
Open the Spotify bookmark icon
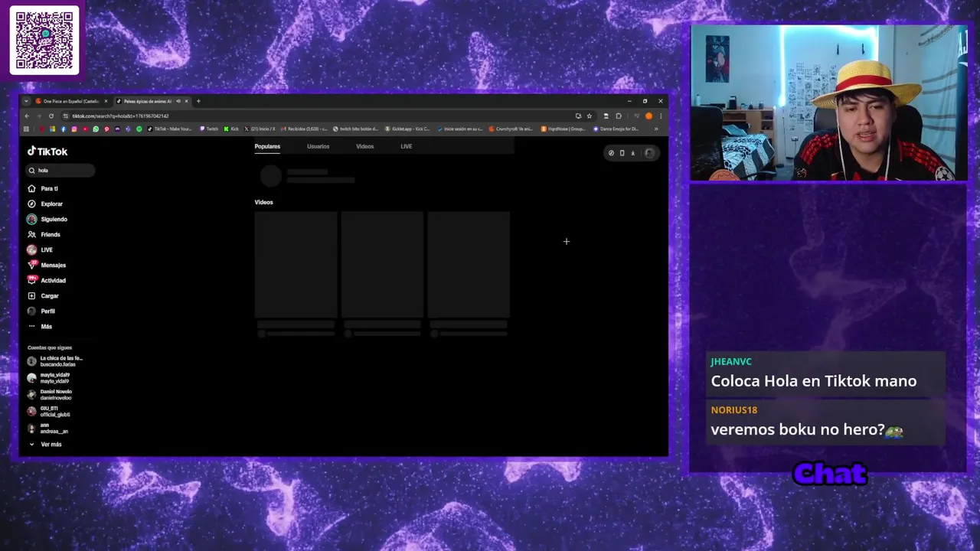tap(139, 129)
